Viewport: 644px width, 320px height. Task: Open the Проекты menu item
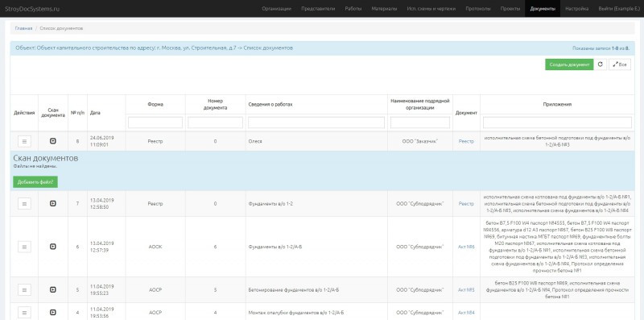pyautogui.click(x=510, y=9)
